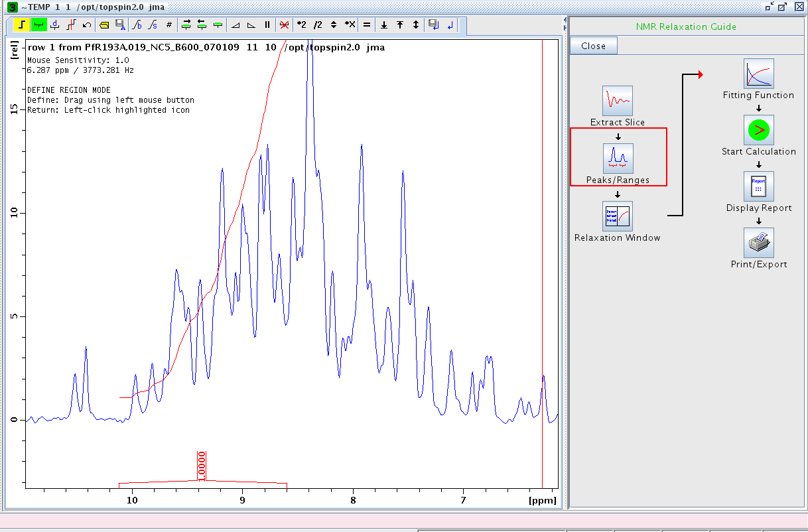
Task: Open the Relaxation Window step
Action: [x=618, y=216]
